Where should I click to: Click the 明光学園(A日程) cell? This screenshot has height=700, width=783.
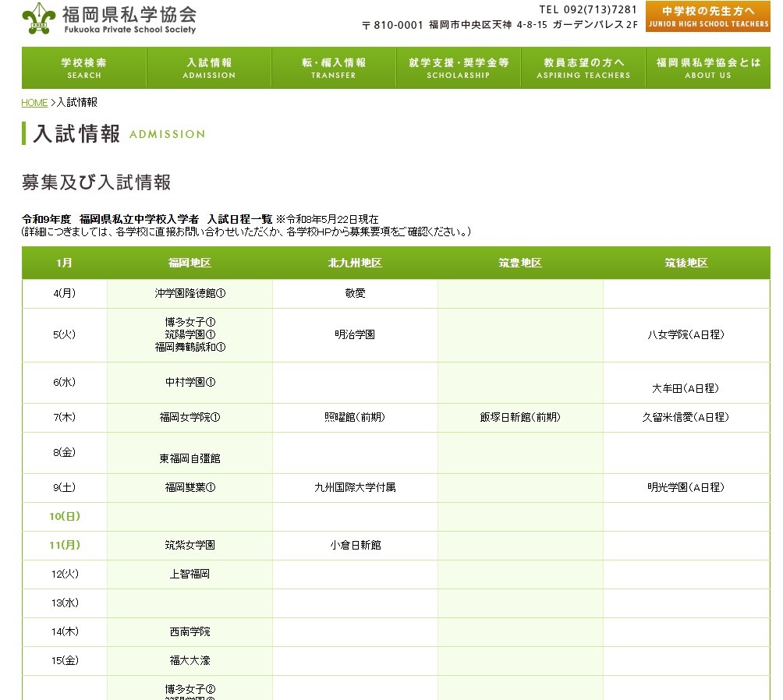tap(686, 488)
